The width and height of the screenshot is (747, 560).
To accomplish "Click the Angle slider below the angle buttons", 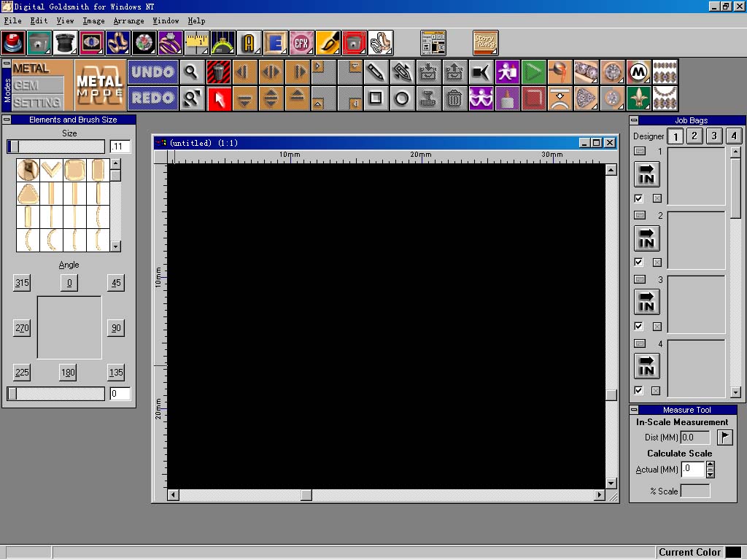I will [x=55, y=393].
